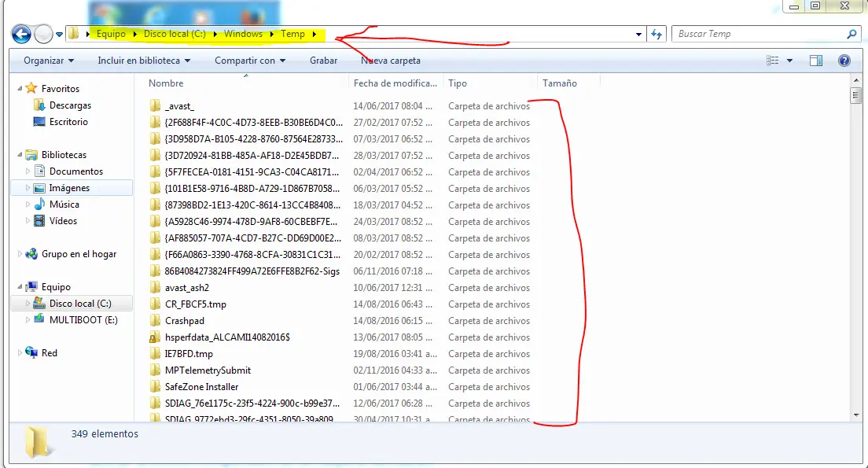Viewport: 868px width, 468px height.
Task: Click the MPTelemetrySubmit folder icon
Action: pyautogui.click(x=155, y=370)
